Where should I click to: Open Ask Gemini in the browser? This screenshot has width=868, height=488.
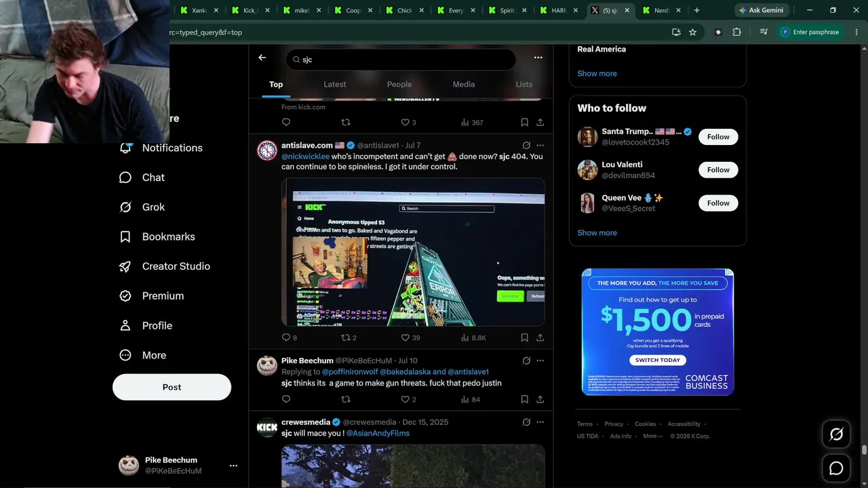click(761, 10)
